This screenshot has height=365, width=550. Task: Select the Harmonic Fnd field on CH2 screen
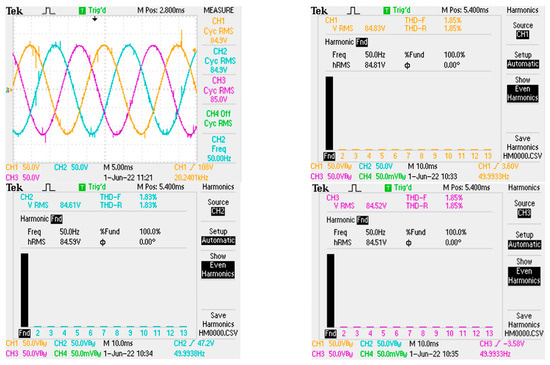click(x=41, y=219)
